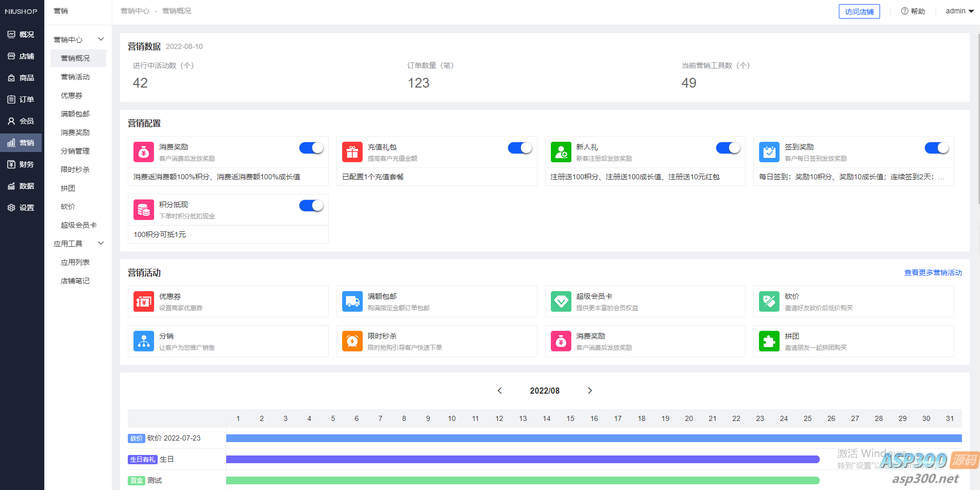980x490 pixels.
Task: Collapse the 营销中心 sidebar group
Action: 101,39
